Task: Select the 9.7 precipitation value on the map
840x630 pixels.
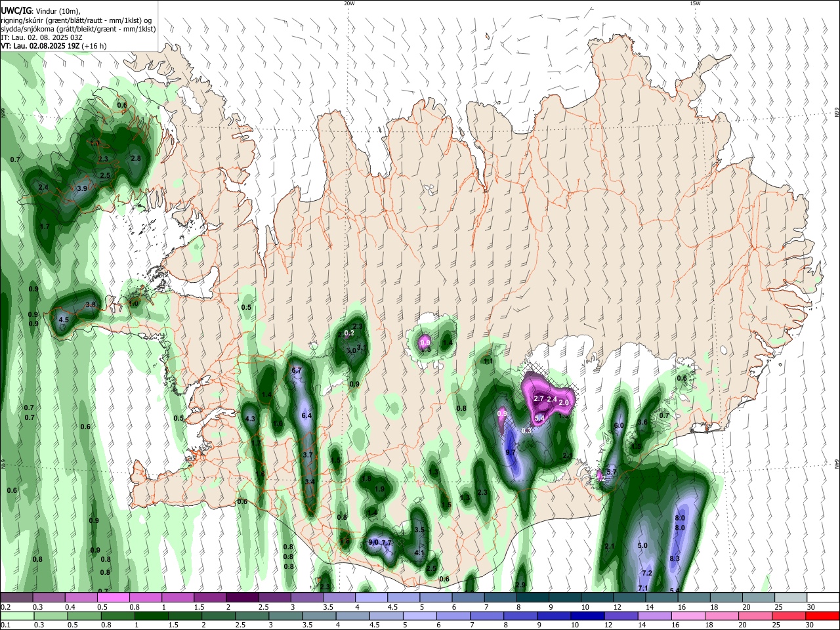Action: (511, 453)
